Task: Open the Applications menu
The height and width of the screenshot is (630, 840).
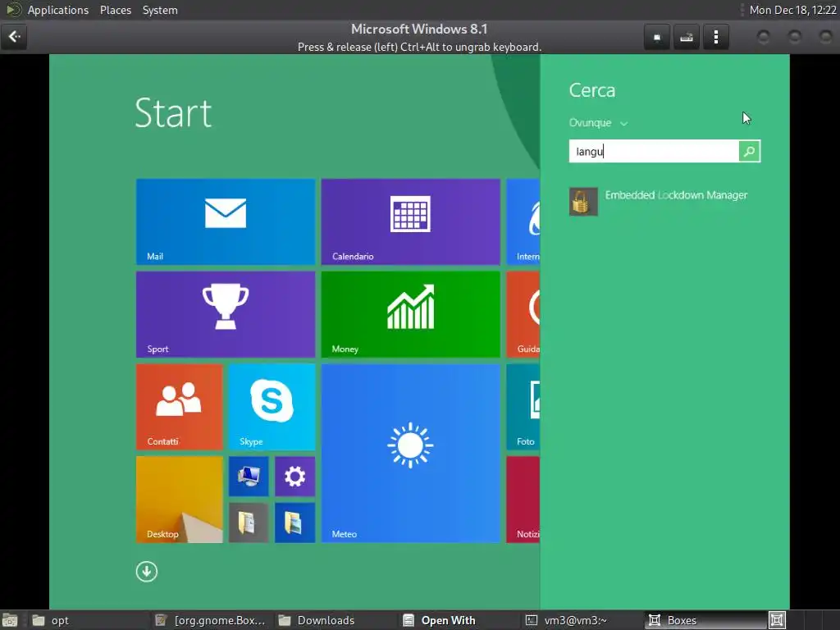Action: coord(58,10)
